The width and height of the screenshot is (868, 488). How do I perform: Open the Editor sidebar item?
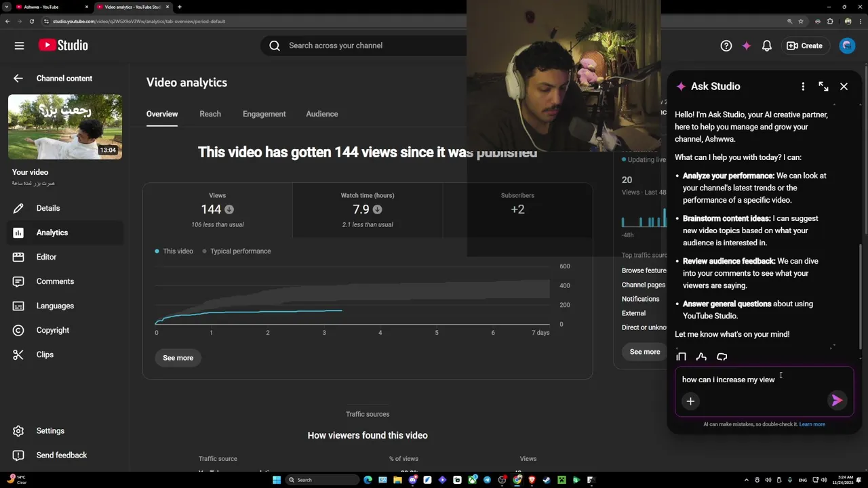coord(65,257)
